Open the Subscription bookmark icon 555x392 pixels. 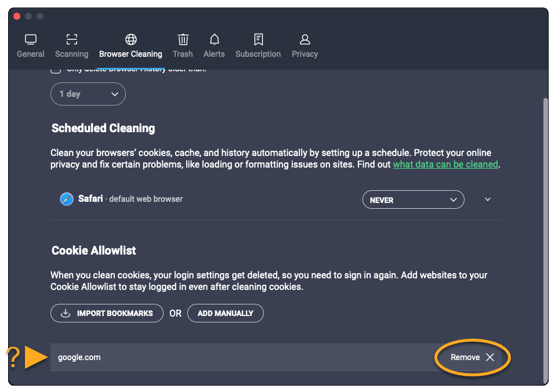(258, 39)
